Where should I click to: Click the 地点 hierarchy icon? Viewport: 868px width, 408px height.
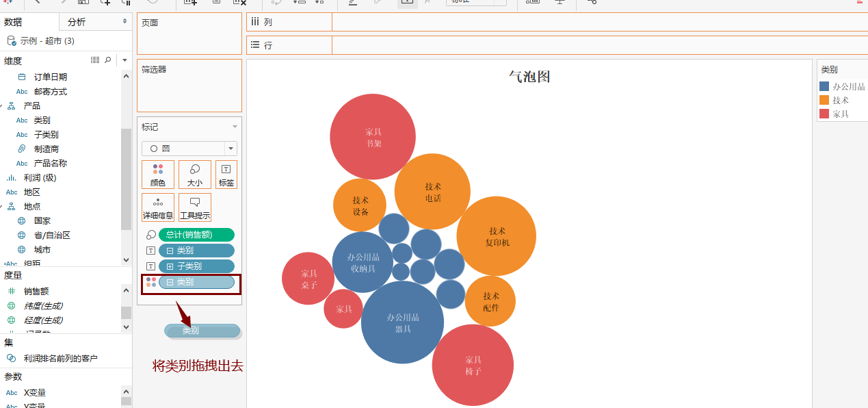[x=12, y=206]
